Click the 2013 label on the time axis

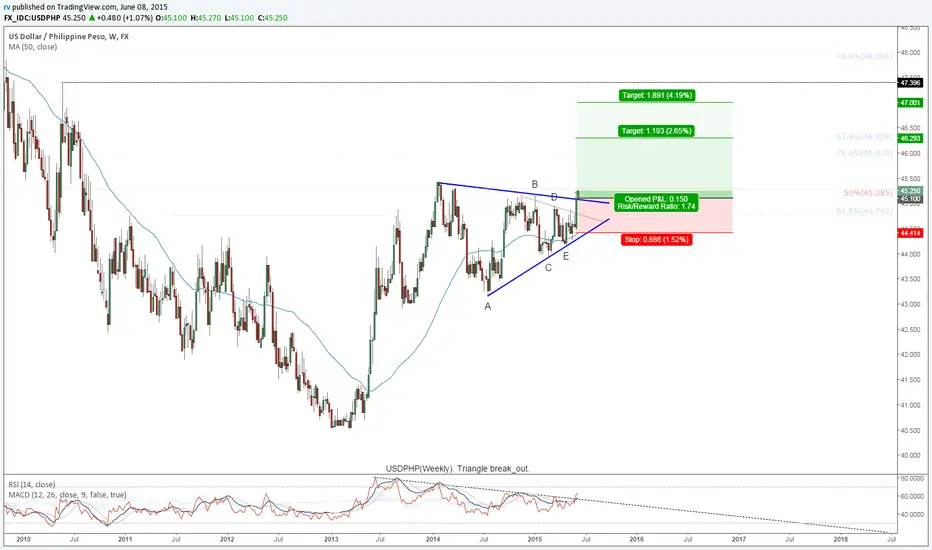pyautogui.click(x=331, y=540)
